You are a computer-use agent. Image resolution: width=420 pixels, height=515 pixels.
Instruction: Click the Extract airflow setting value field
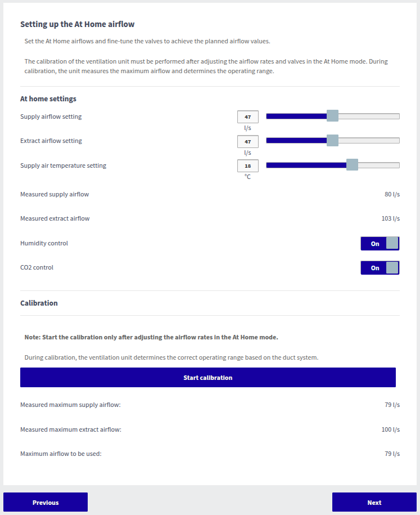[247, 141]
